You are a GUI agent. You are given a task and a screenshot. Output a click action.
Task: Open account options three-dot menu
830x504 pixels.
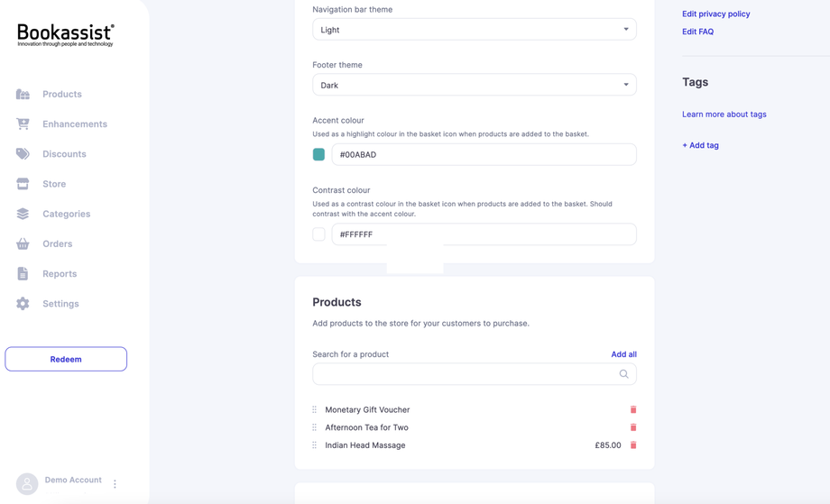(x=115, y=484)
